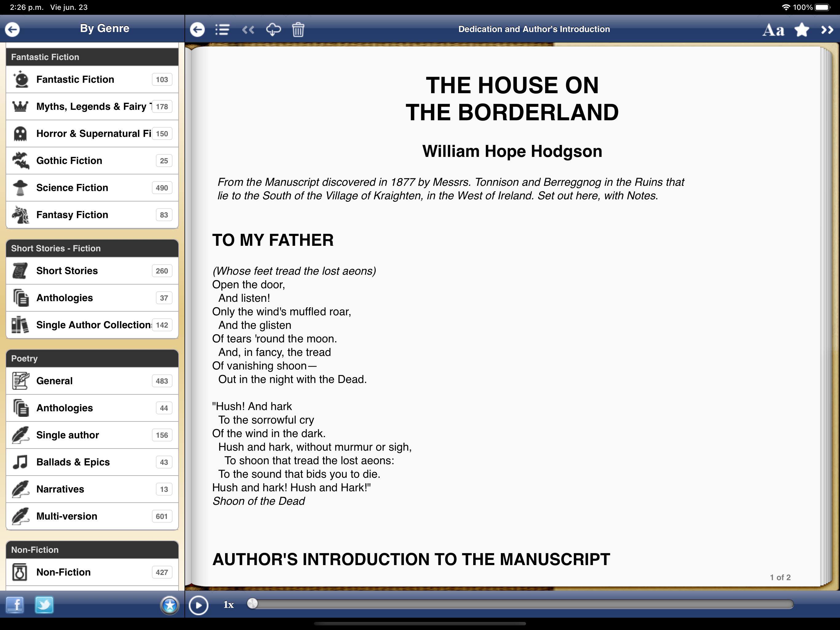The width and height of the screenshot is (840, 630).
Task: Click the Fantastic Fiction bomb icon
Action: [x=21, y=79]
